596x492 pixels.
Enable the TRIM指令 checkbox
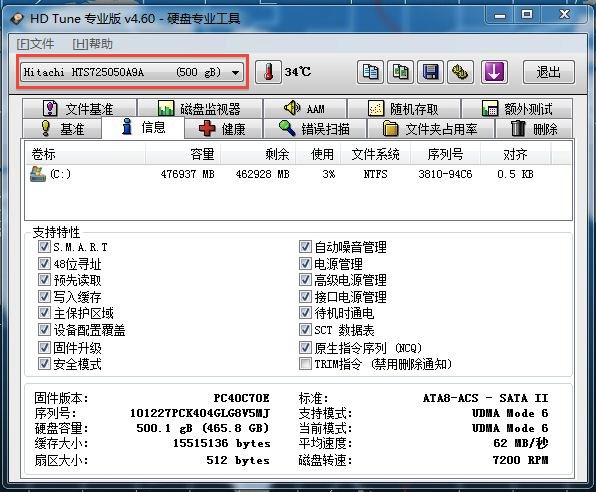305,364
